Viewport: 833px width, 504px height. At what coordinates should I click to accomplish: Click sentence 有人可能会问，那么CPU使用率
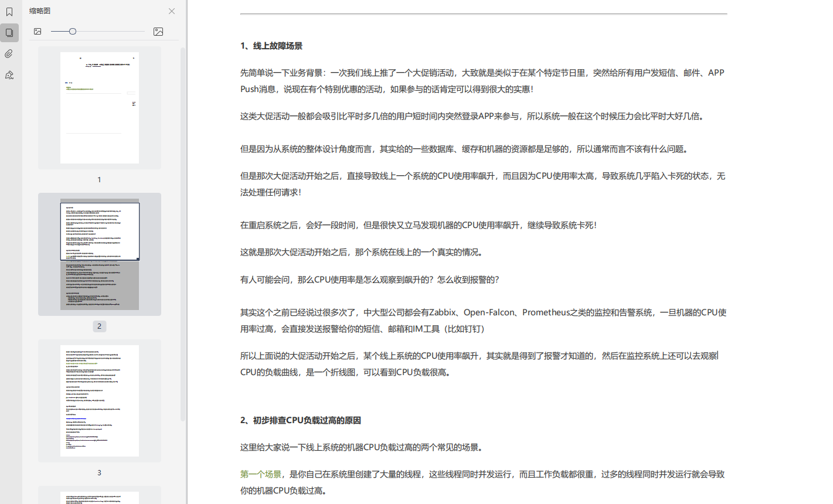[x=370, y=280]
